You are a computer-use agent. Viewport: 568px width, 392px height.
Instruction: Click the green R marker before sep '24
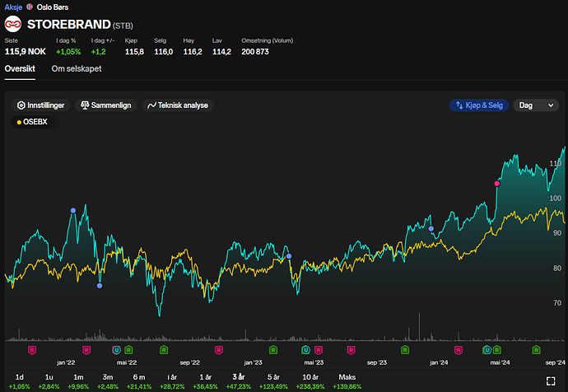pyautogui.click(x=536, y=350)
